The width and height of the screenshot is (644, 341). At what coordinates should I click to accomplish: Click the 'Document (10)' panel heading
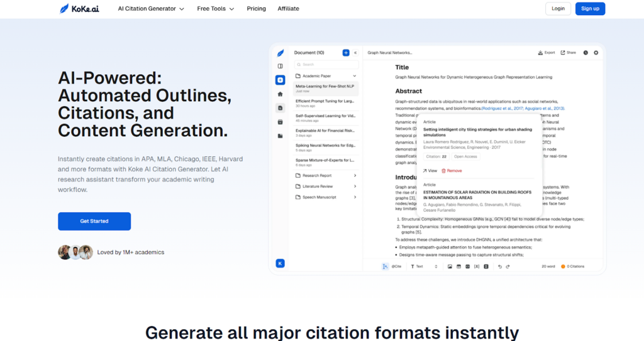[x=309, y=53]
